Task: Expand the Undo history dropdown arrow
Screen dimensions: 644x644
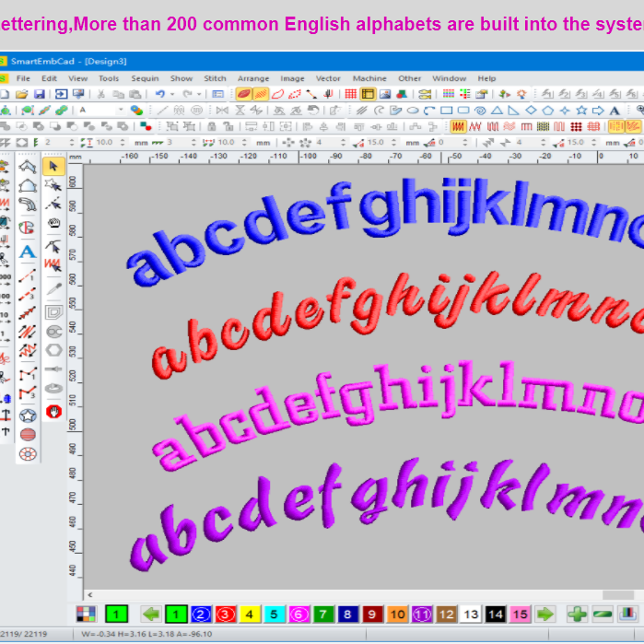Action: [x=172, y=94]
